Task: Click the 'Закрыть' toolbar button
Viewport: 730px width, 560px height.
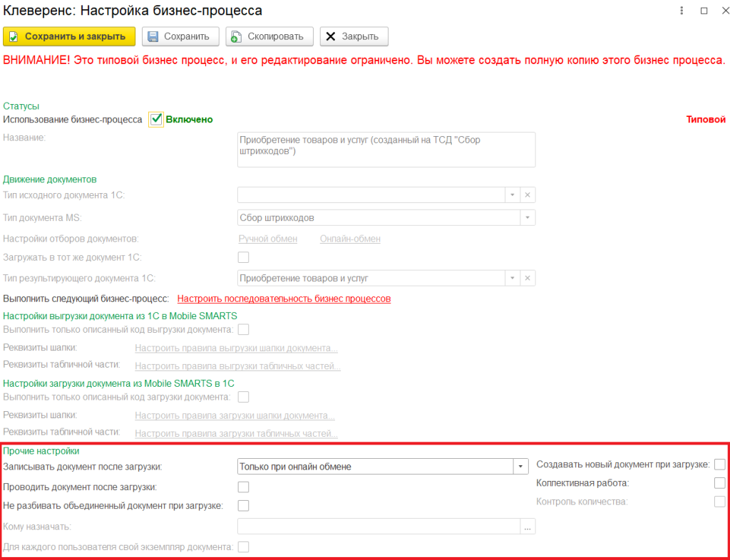Action: 354,37
